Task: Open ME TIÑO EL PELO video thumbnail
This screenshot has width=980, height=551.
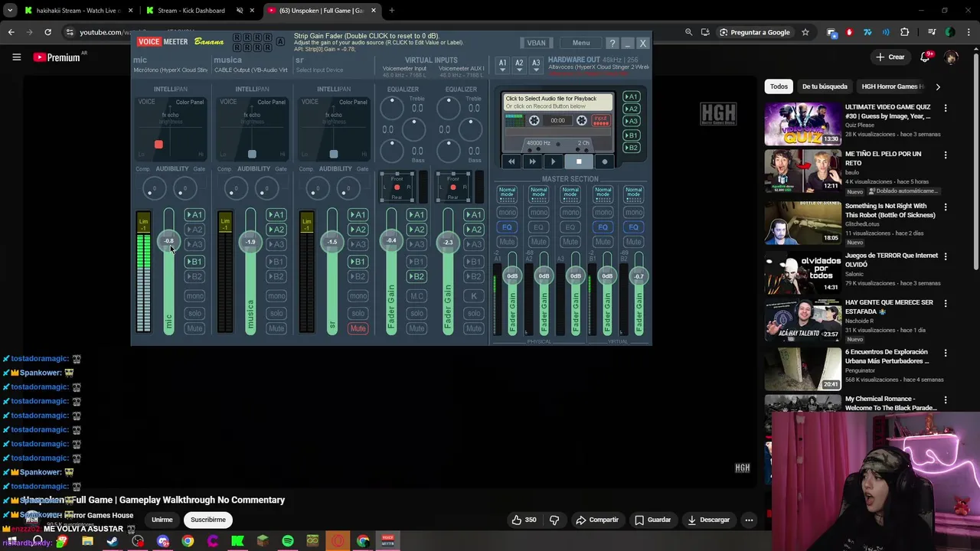Action: click(x=802, y=171)
